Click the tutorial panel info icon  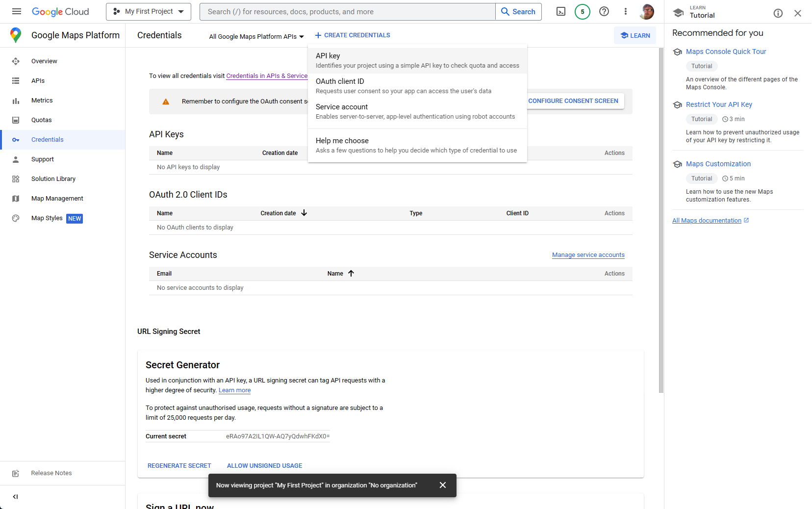coord(778,13)
